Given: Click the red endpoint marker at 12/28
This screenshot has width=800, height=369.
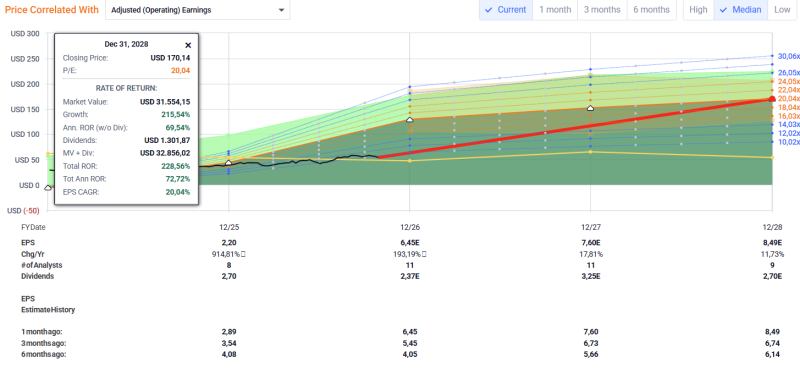Looking at the screenshot, I should (772, 99).
